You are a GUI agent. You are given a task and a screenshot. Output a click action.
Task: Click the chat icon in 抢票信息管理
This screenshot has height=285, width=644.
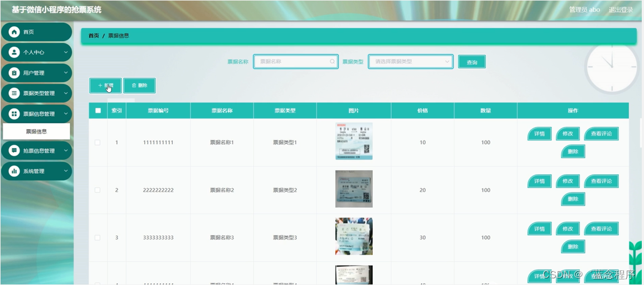14,151
